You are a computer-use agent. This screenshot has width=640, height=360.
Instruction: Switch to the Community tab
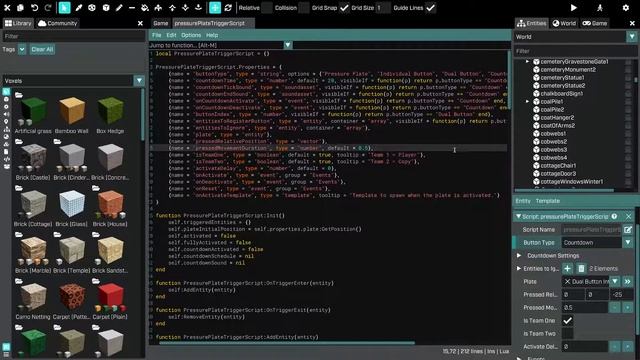tap(58, 23)
